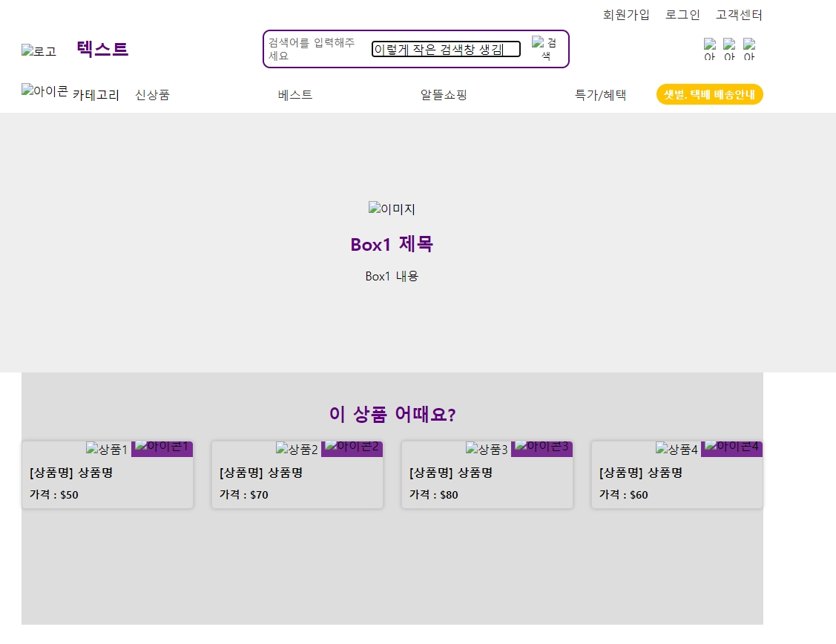Open the 고객센터 customer center link
The width and height of the screenshot is (836, 644).
739,15
